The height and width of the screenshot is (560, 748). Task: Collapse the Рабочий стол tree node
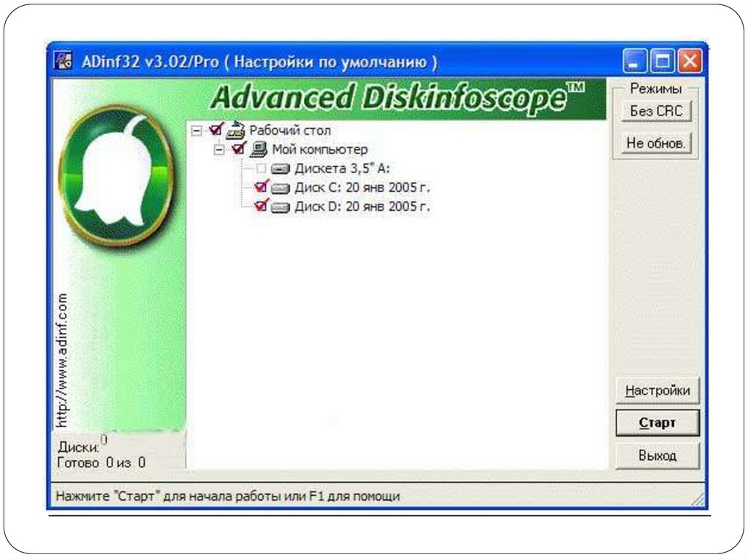[x=196, y=131]
